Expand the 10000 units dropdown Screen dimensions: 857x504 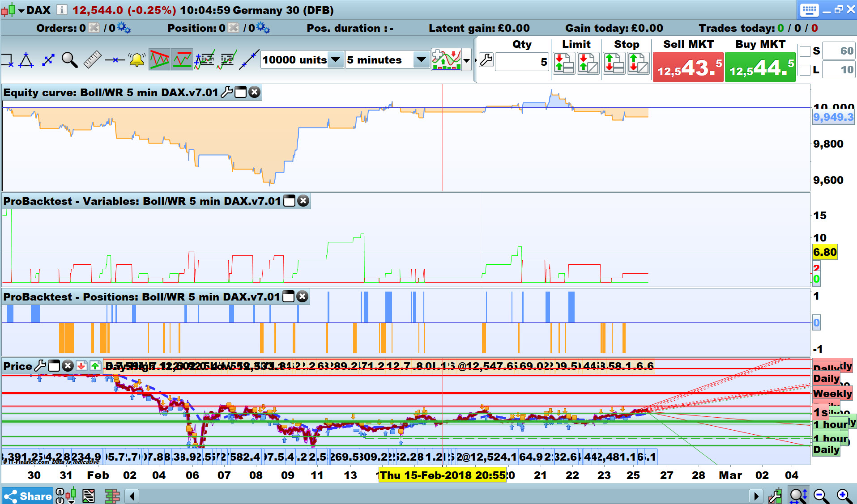tap(335, 59)
